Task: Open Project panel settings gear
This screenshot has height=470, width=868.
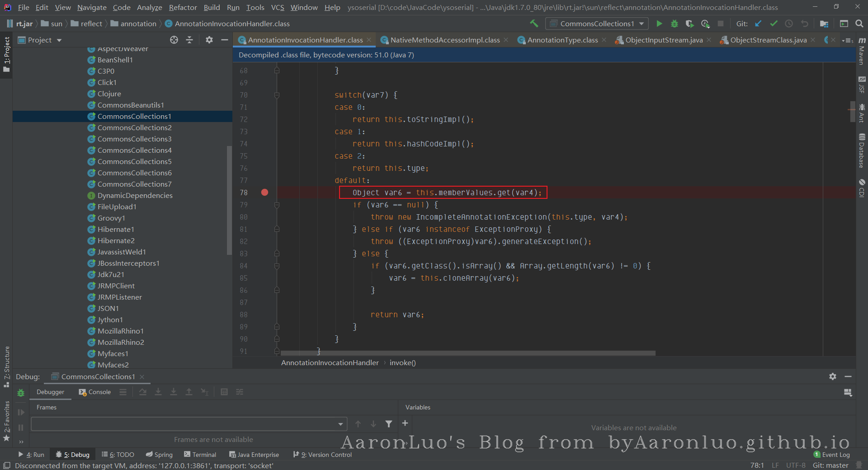Action: 209,40
